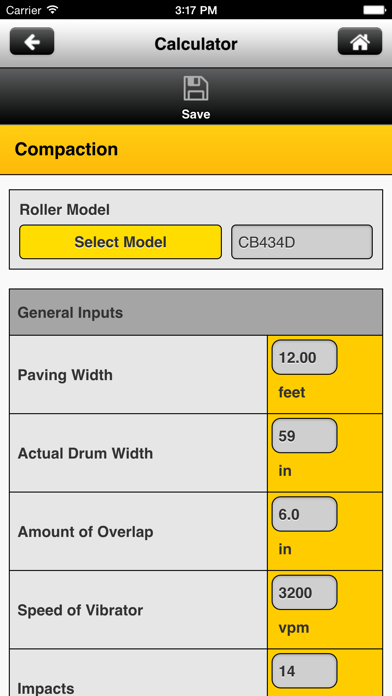Tap the Compaction section header
This screenshot has width=392, height=696.
196,149
